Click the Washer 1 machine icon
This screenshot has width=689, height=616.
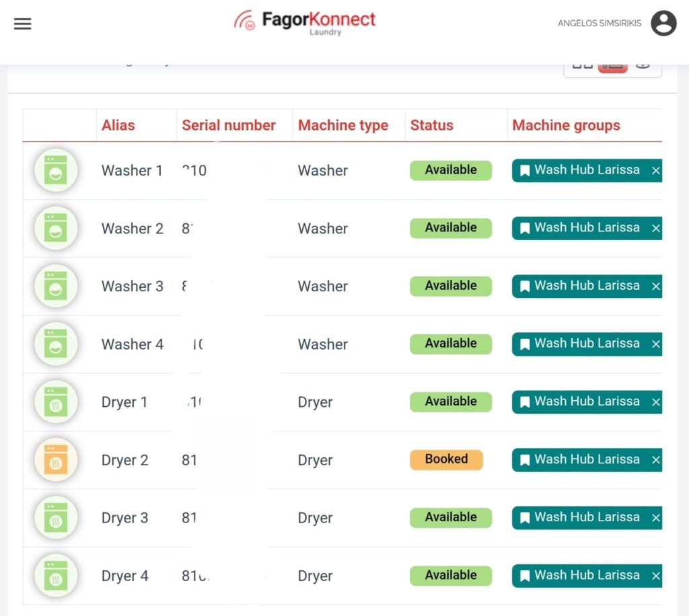56,171
